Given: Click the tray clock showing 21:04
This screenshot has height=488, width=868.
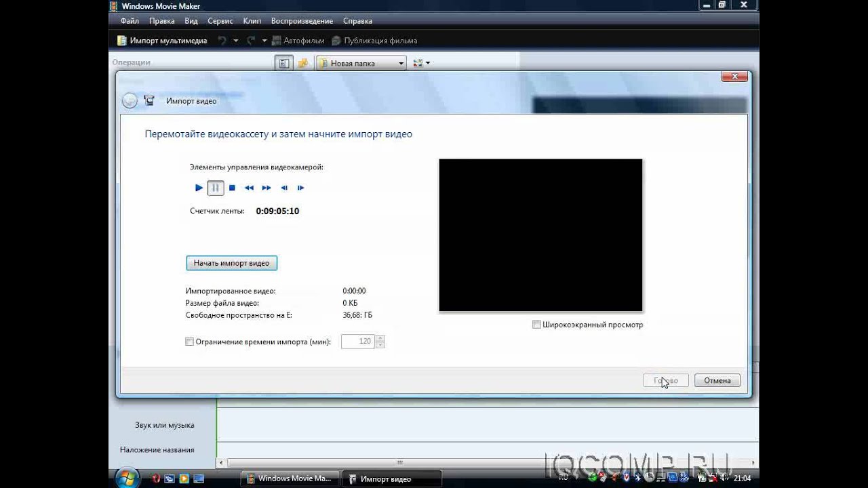Looking at the screenshot, I should 742,479.
